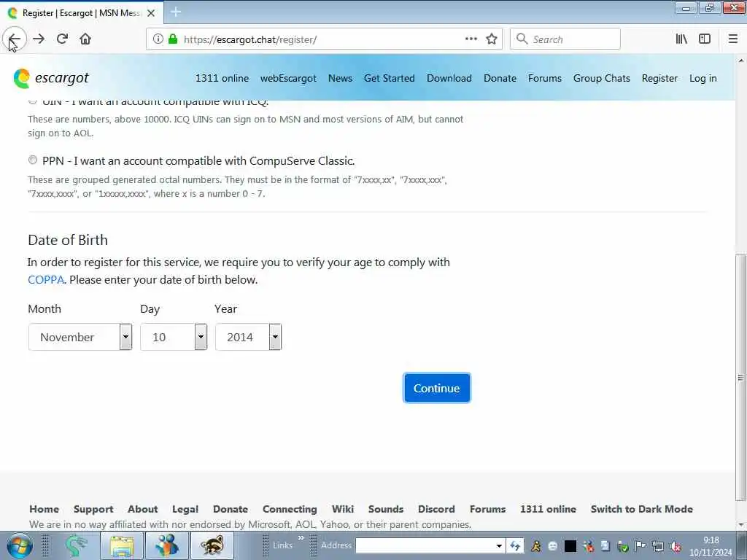Close the Register Escargot tab
Screen dimensions: 747x560
tap(151, 13)
